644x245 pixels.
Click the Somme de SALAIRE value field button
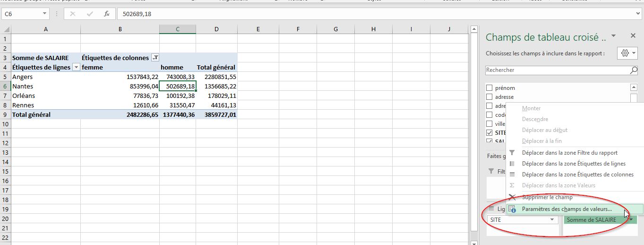pyautogui.click(x=592, y=220)
